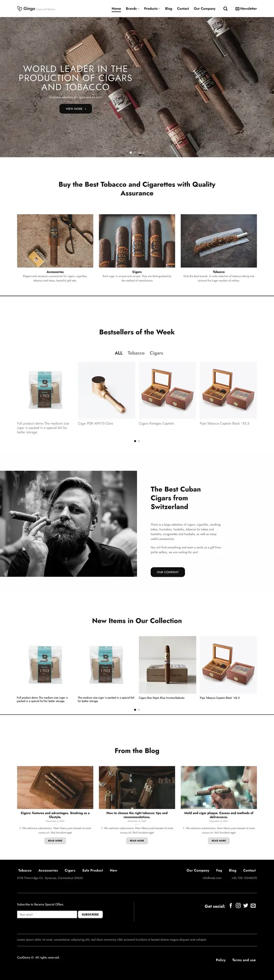This screenshot has height=980, width=274.
Task: Expand the Brands dropdown menu
Action: coord(132,9)
